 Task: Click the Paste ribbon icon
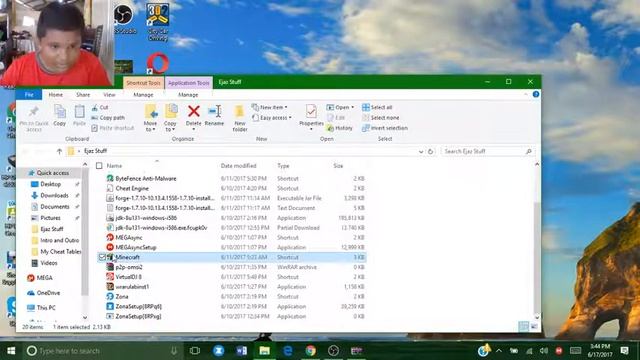79,112
